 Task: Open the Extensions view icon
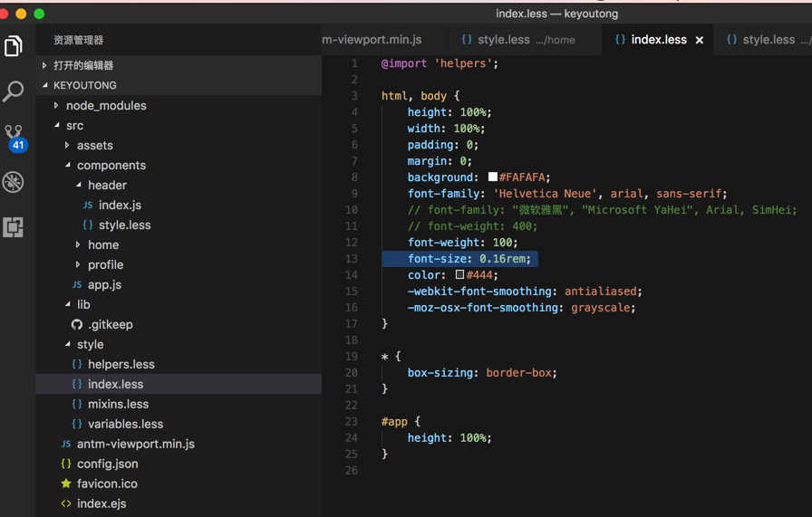[14, 226]
